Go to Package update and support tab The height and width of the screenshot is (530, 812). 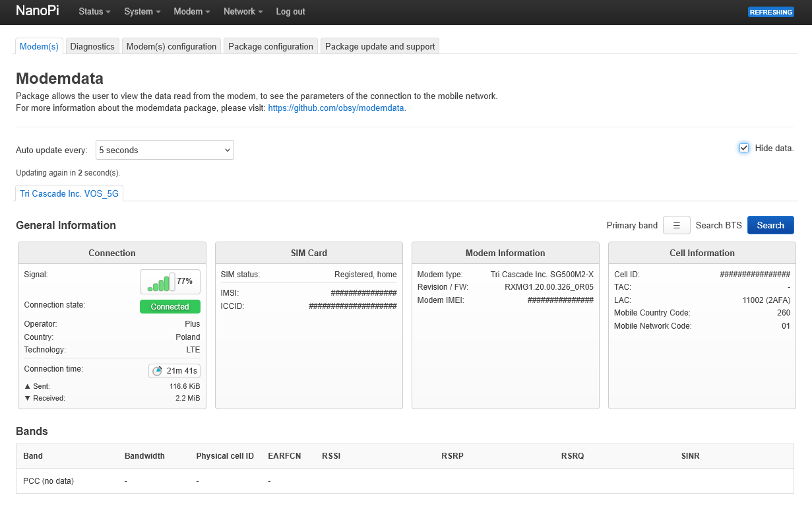coord(380,46)
